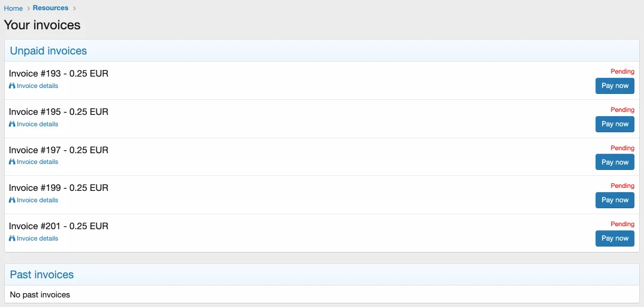644x307 pixels.
Task: Click Invoice #199 - 0.25 EUR title
Action: coord(59,188)
